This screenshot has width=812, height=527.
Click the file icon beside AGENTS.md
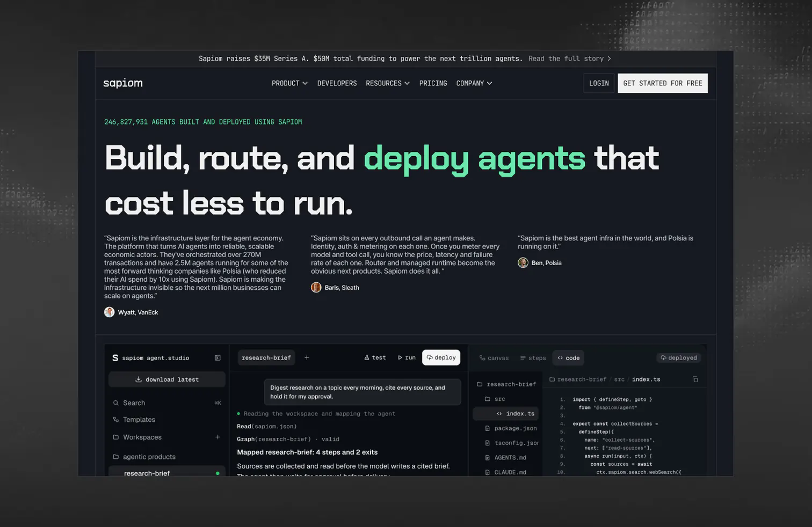488,458
